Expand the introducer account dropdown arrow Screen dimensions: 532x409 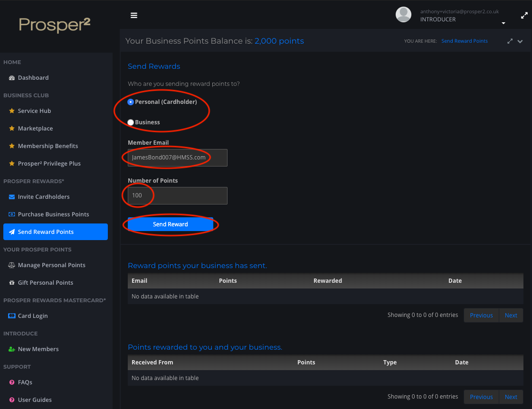[503, 23]
